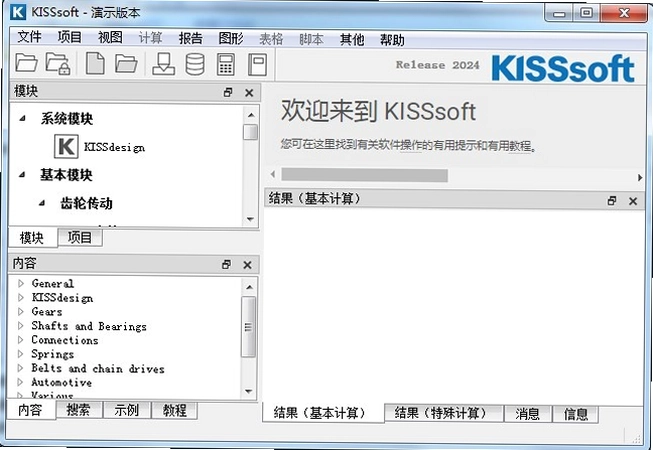Collapse the 齿轮传动 tree node

[x=42, y=203]
